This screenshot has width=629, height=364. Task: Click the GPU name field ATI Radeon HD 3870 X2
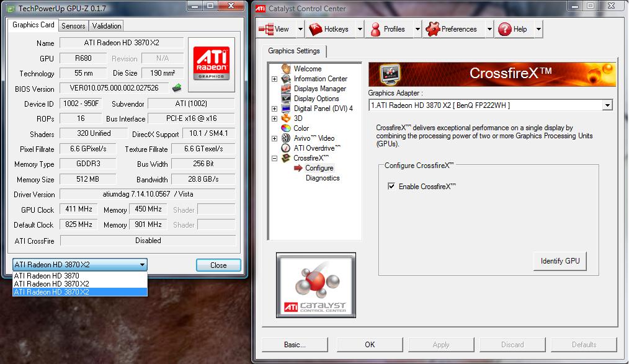point(122,43)
